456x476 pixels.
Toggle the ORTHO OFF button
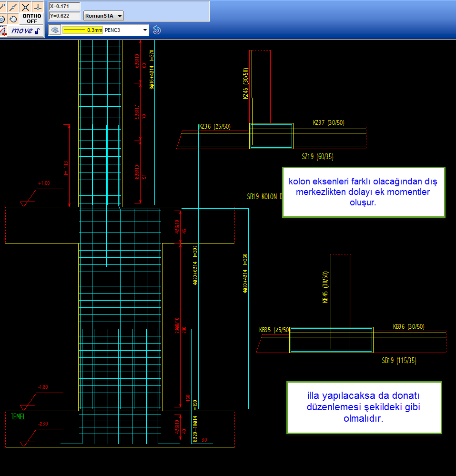pyautogui.click(x=32, y=19)
